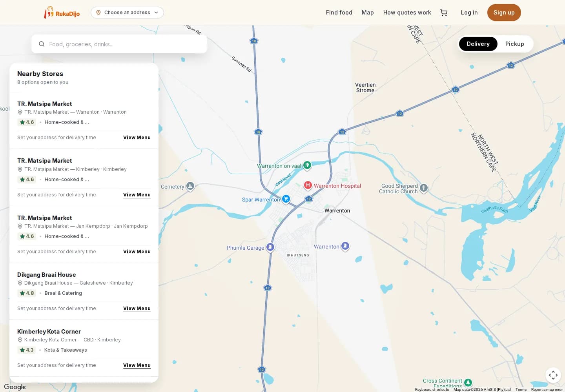
Task: Click Kota & Takeaways category text
Action: [x=66, y=350]
